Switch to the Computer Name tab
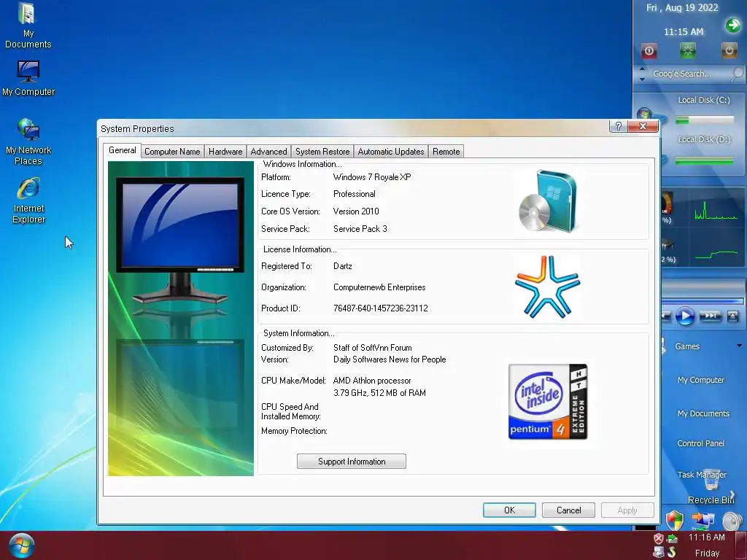The image size is (747, 560). [172, 152]
